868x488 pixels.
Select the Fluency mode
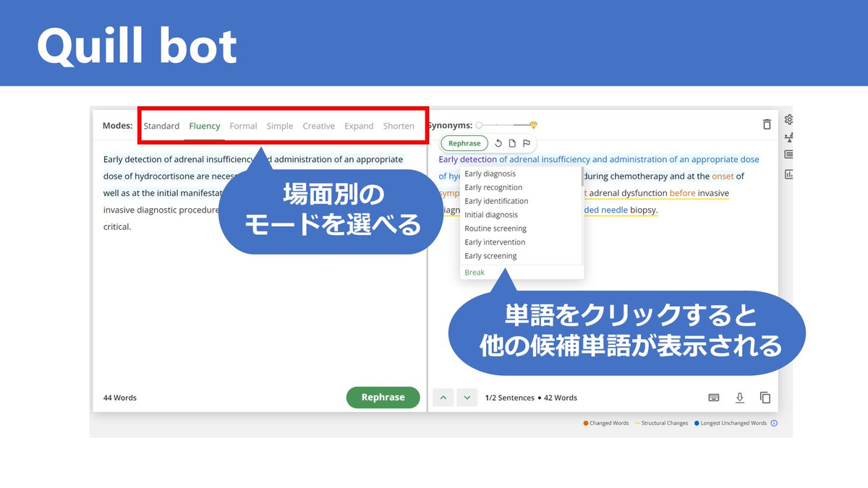tap(205, 126)
